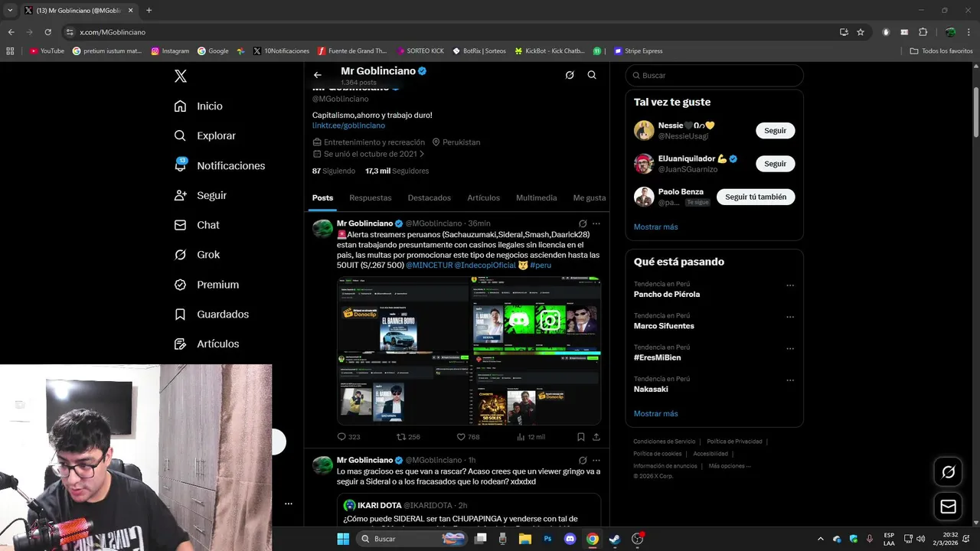Image resolution: width=980 pixels, height=551 pixels.
Task: Open options for Nakasaki trend
Action: [790, 380]
